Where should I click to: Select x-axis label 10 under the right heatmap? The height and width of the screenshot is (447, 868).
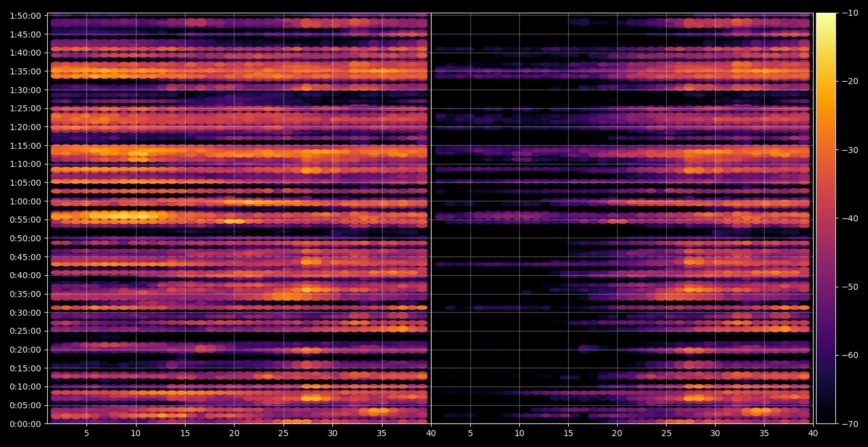click(519, 433)
